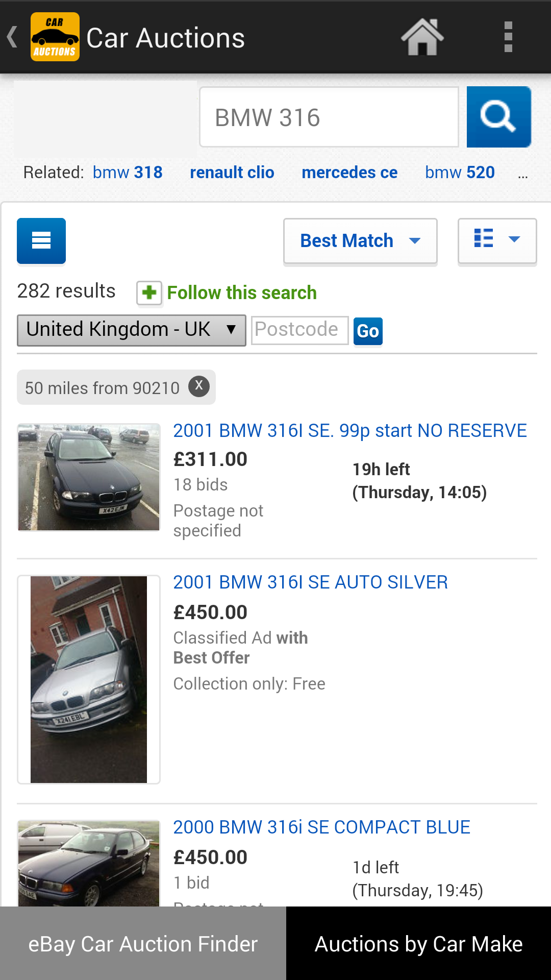This screenshot has width=551, height=980.
Task: Open the bmw 318 related search link
Action: [x=127, y=172]
